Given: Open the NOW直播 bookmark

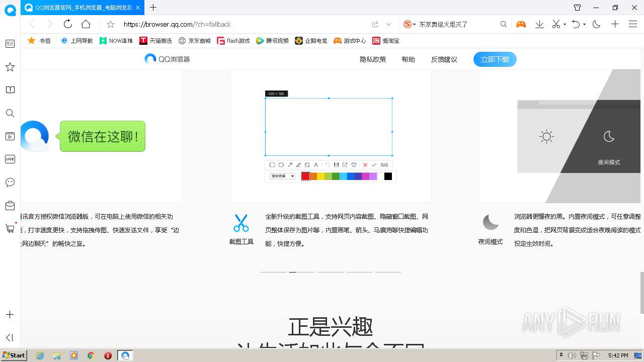Looking at the screenshot, I should (116, 41).
